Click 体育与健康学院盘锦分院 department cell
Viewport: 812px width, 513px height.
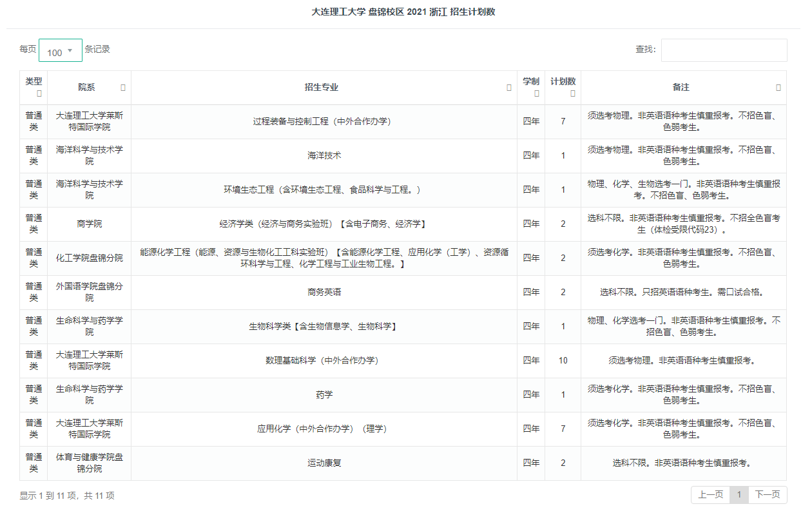pos(89,463)
